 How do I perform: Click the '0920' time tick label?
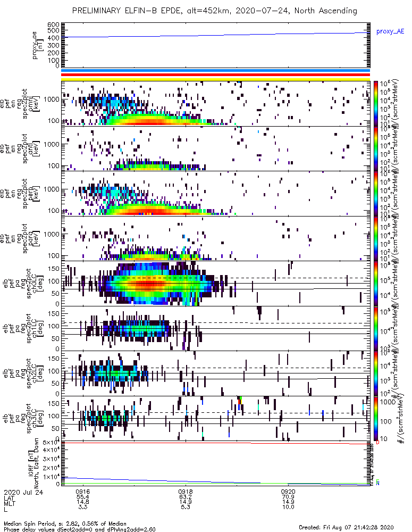point(288,491)
